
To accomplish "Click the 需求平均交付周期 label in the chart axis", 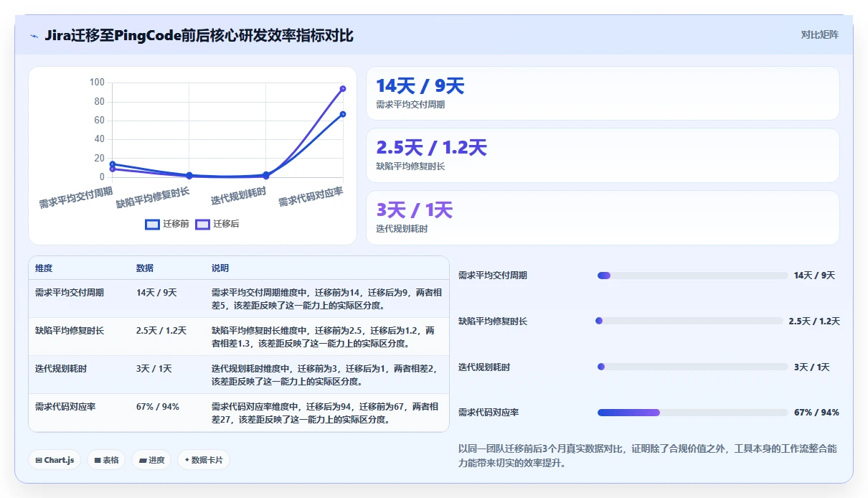I will pos(76,197).
